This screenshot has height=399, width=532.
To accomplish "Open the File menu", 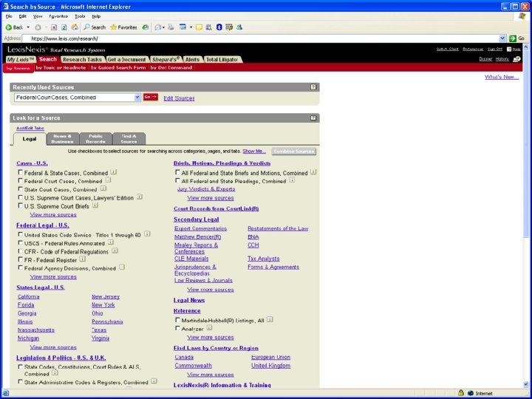I will click(x=9, y=16).
